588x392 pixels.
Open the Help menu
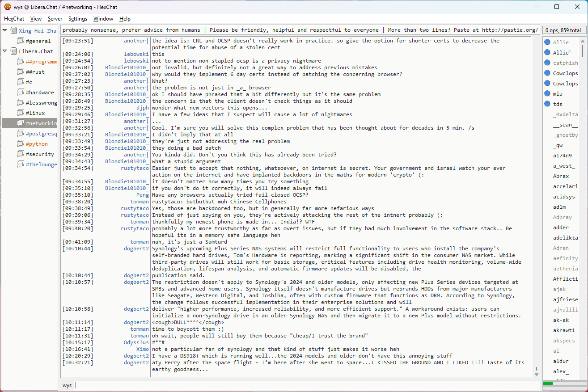tap(125, 19)
